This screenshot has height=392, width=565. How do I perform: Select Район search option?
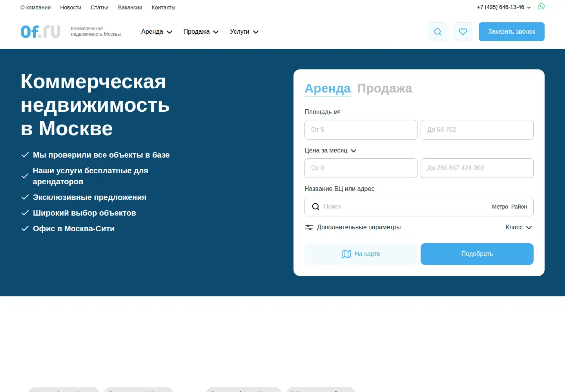point(519,207)
